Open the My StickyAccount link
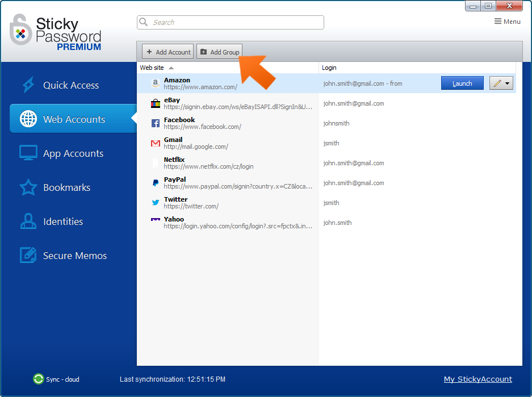Screen dimensions: 532x397 click(477, 379)
